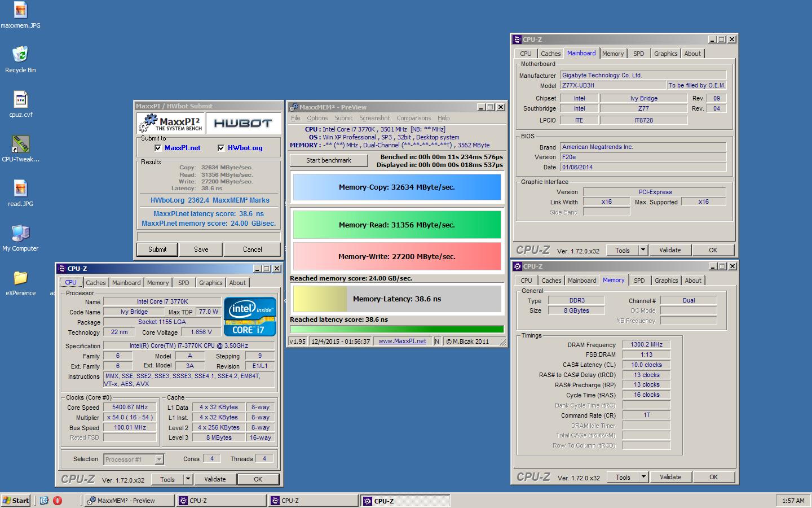Click the HWBOT logo in MaxxPI window

click(243, 123)
